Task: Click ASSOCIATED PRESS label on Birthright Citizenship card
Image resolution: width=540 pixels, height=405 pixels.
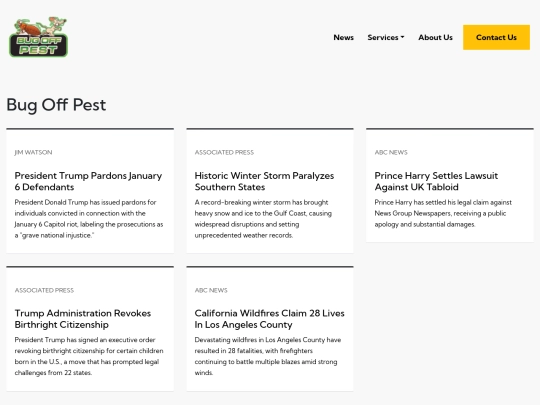Action: click(44, 290)
